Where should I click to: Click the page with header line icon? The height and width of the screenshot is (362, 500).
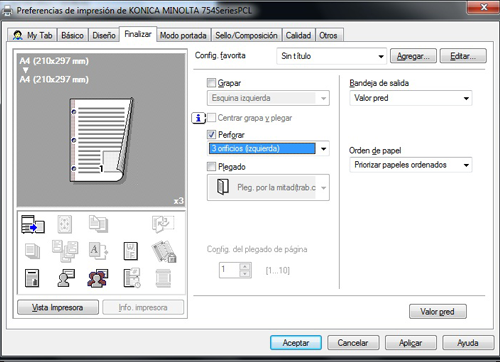tap(32, 278)
